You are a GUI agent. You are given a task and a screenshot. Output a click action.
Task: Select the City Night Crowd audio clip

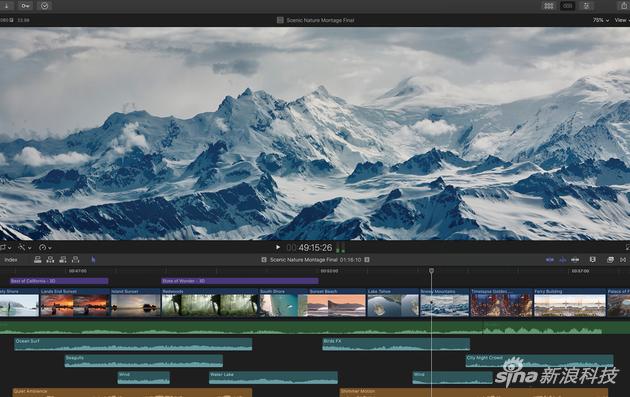pos(540,360)
